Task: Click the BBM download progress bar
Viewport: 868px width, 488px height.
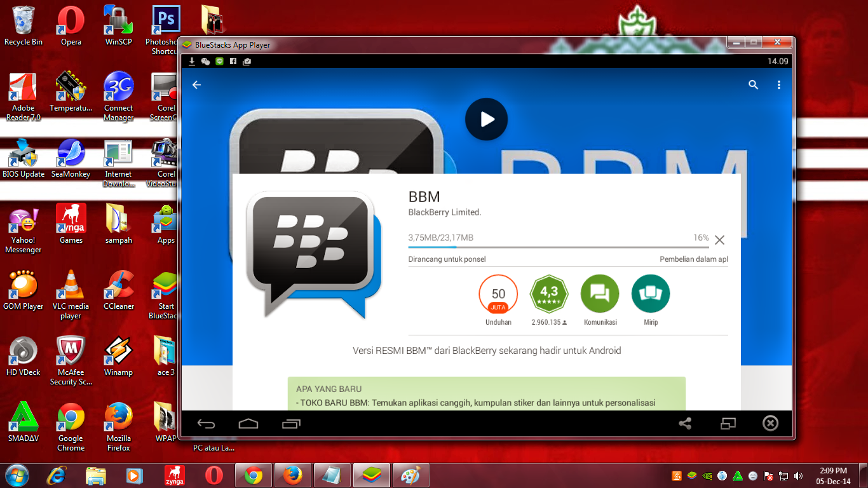Action: coord(559,247)
